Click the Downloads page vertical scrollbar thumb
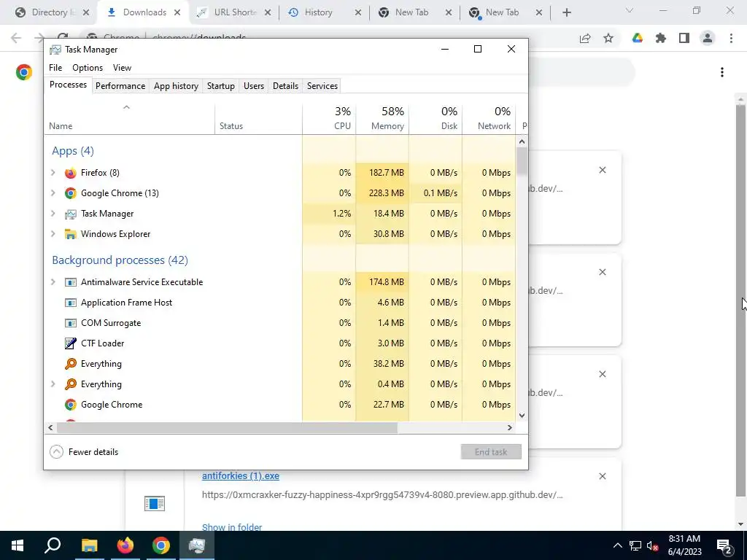This screenshot has height=560, width=747. coord(740,301)
